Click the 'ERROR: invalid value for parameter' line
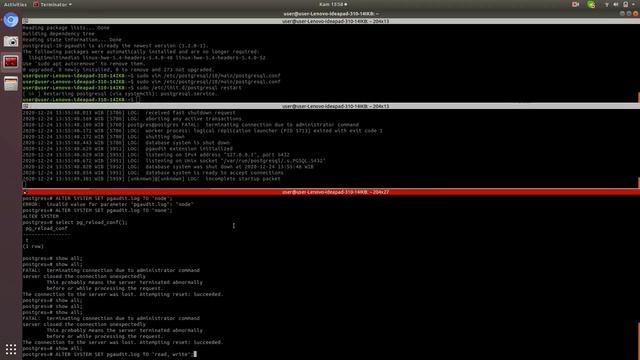Image resolution: width=640 pixels, height=360 pixels. pos(108,204)
